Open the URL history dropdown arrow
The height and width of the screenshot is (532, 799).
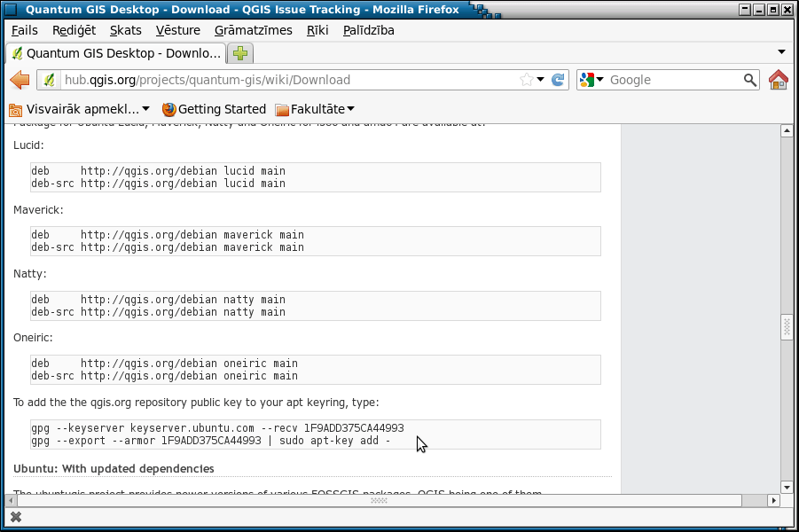(541, 80)
